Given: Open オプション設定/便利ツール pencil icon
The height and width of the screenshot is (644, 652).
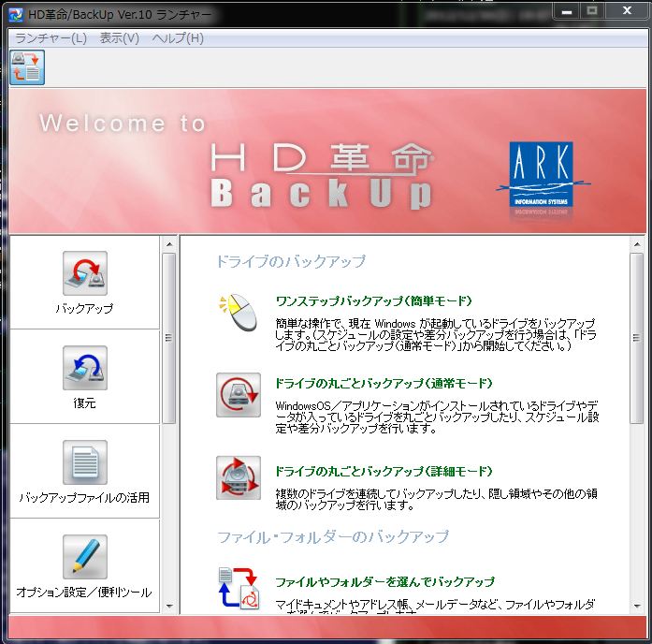Looking at the screenshot, I should pyautogui.click(x=85, y=557).
